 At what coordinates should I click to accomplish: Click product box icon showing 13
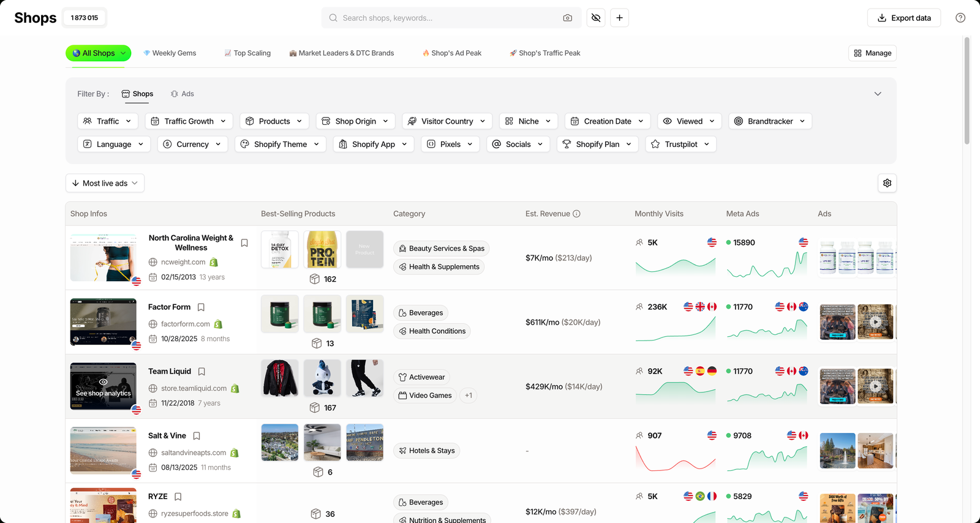[x=317, y=344]
